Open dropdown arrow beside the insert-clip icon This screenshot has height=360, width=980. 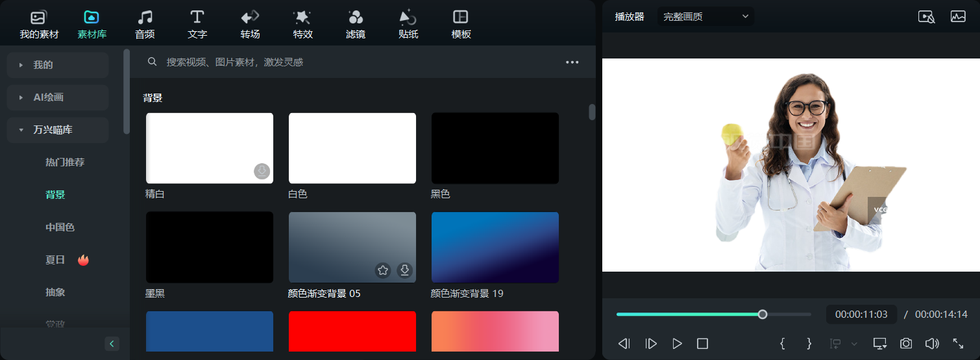(854, 344)
